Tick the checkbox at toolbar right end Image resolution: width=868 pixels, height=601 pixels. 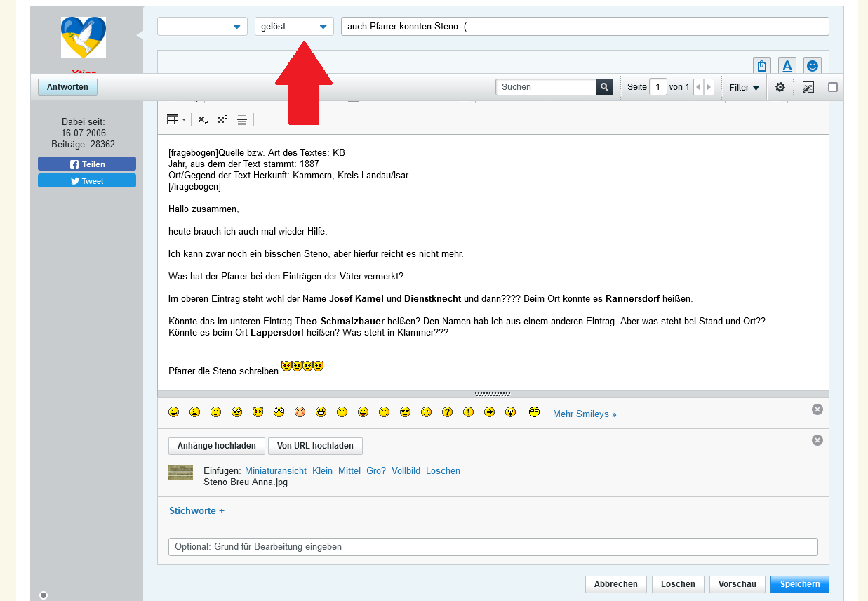pyautogui.click(x=833, y=88)
